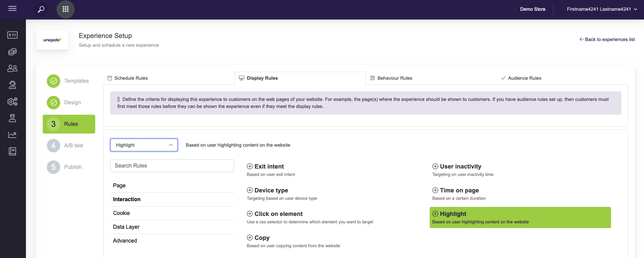Image resolution: width=644 pixels, height=258 pixels.
Task: Click the search magnifier icon
Action: tap(41, 9)
